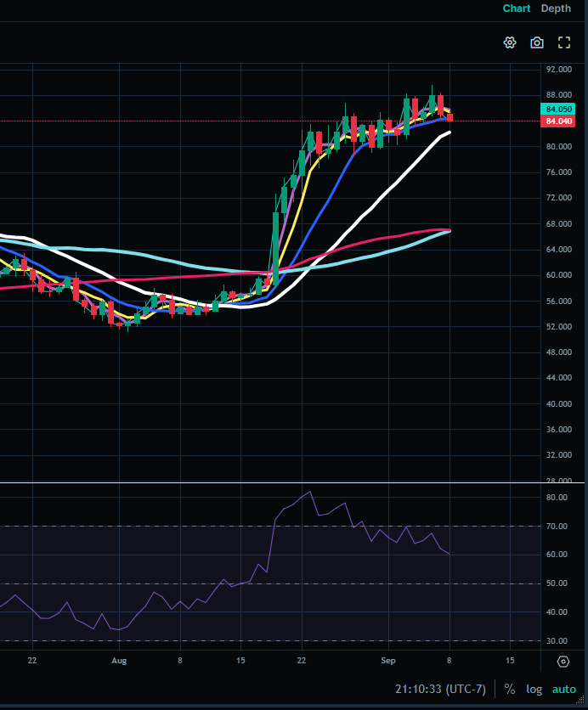Click RSI 70.00 level label
This screenshot has width=588, height=710.
tap(557, 527)
